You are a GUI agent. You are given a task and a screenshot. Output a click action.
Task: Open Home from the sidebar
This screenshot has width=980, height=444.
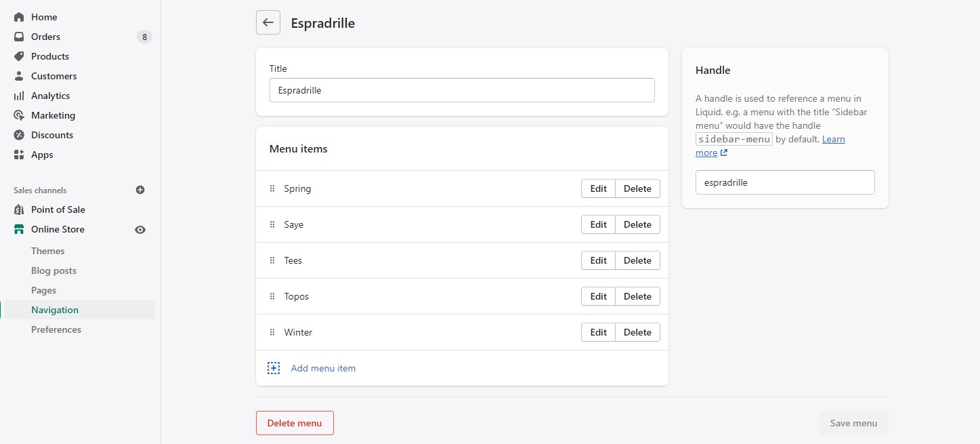pos(44,17)
